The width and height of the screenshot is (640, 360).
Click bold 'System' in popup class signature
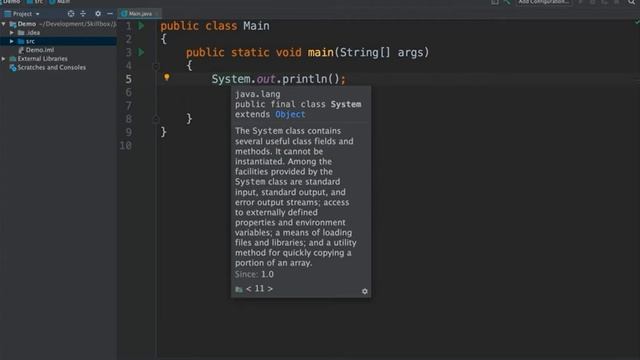346,104
